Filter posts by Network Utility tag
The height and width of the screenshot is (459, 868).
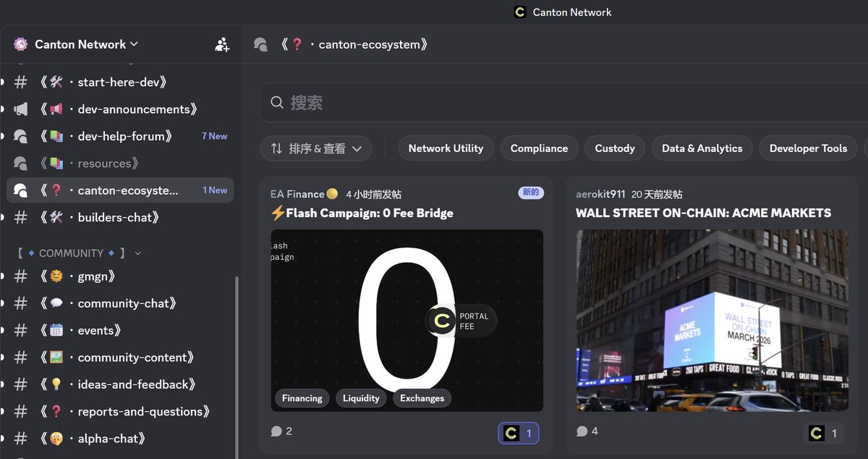coord(446,148)
